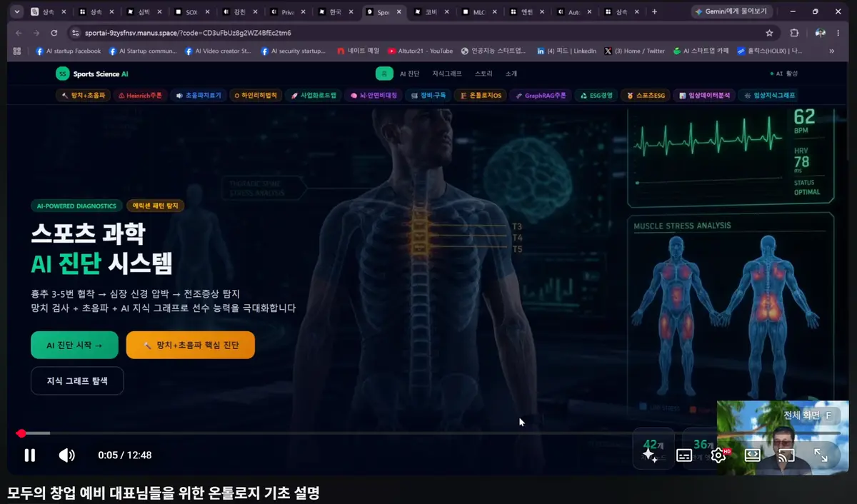857x504 pixels.
Task: Open the Chrome three-dot menu
Action: point(838,33)
